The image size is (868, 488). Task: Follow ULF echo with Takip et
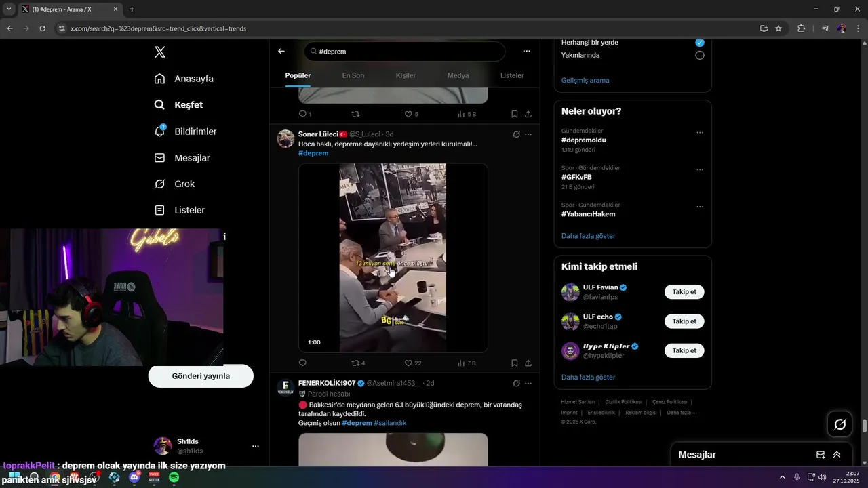tap(684, 321)
